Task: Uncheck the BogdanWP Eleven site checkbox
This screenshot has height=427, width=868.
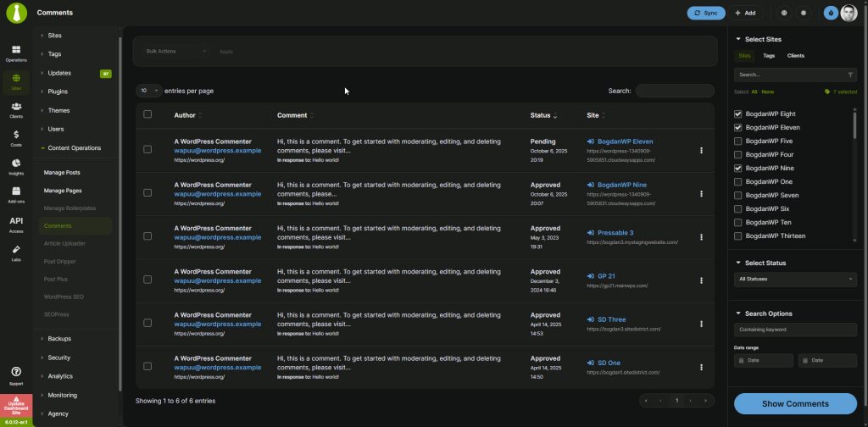Action: pyautogui.click(x=738, y=127)
